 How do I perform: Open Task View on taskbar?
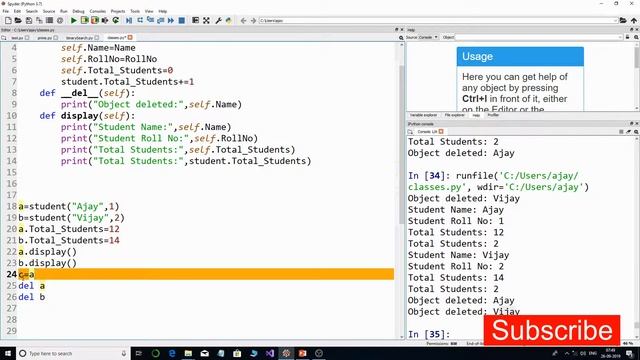click(x=139, y=353)
